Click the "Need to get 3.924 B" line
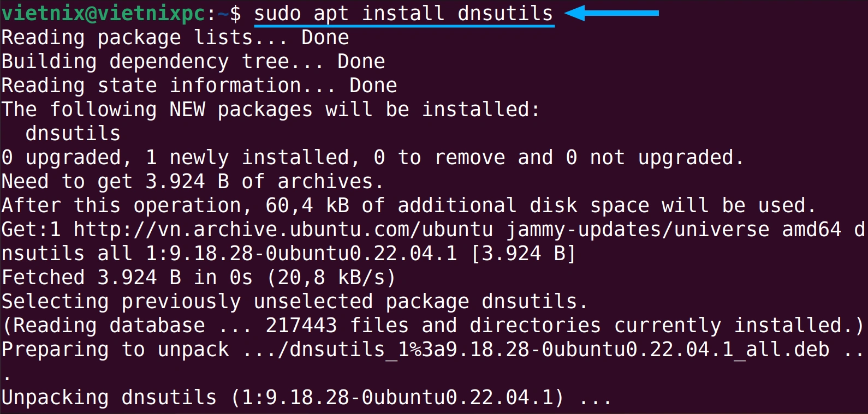 pyautogui.click(x=193, y=182)
